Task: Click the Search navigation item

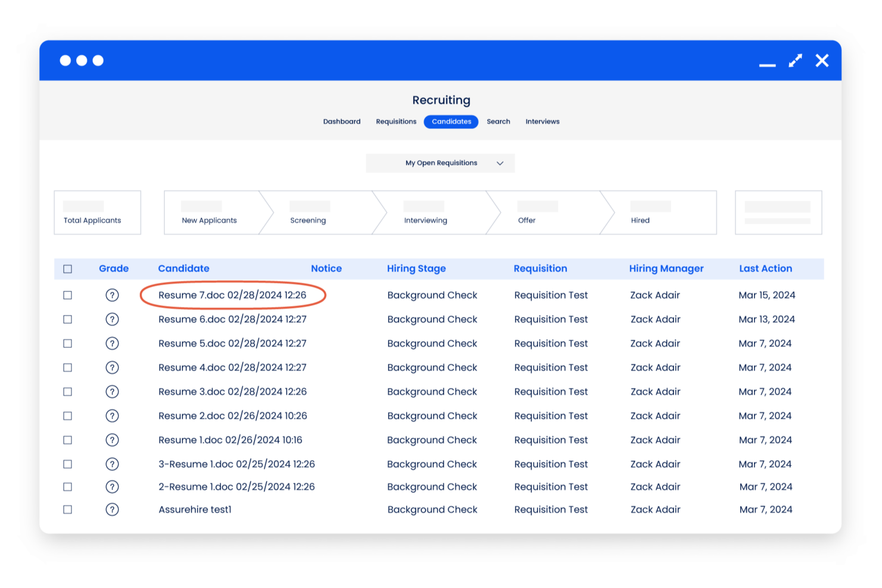Action: click(498, 122)
